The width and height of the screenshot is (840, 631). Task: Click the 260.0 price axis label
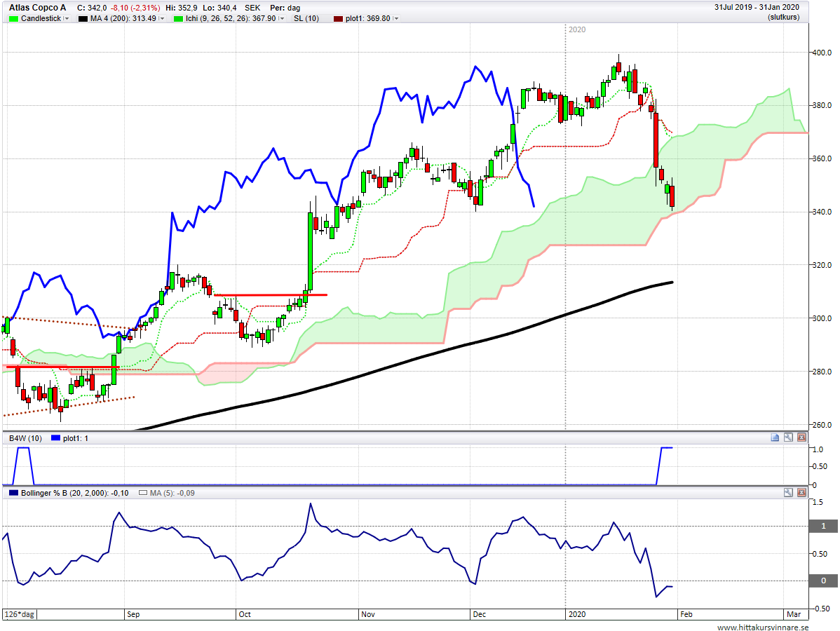coord(822,425)
